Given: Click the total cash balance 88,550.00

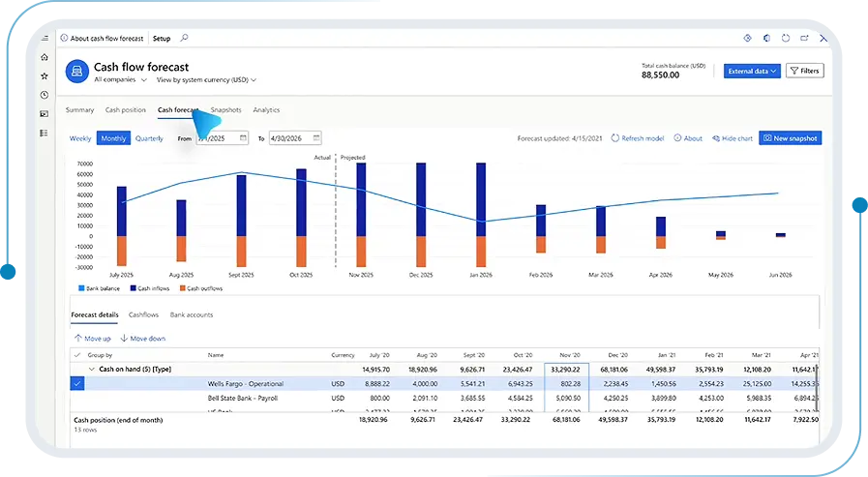Looking at the screenshot, I should tap(660, 75).
